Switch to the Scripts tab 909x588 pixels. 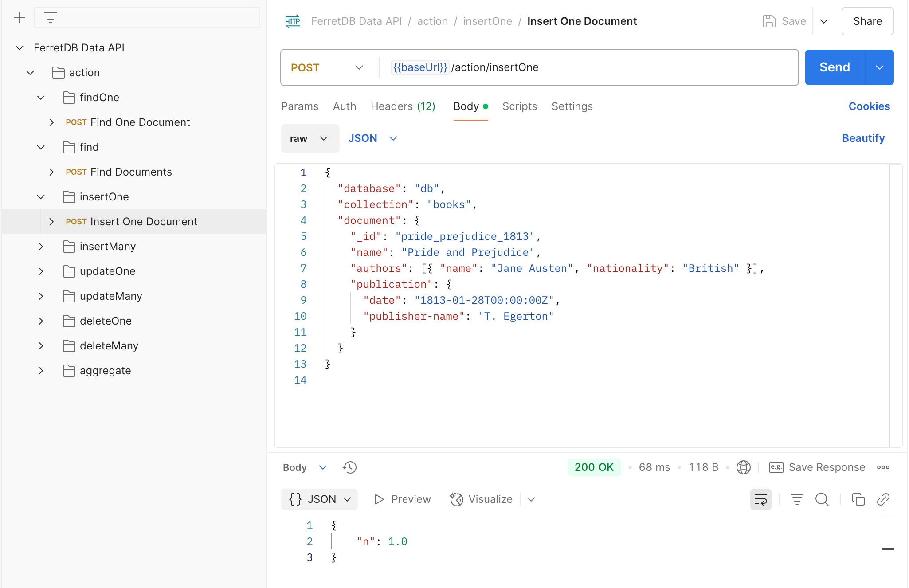(x=519, y=106)
